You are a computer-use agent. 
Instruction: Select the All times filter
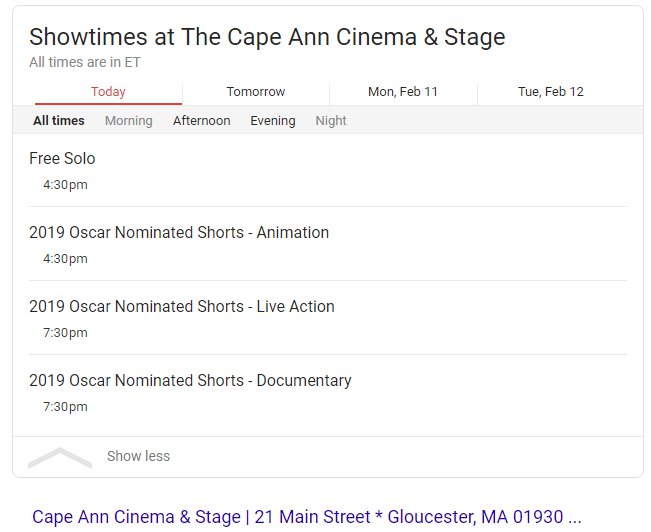point(59,121)
